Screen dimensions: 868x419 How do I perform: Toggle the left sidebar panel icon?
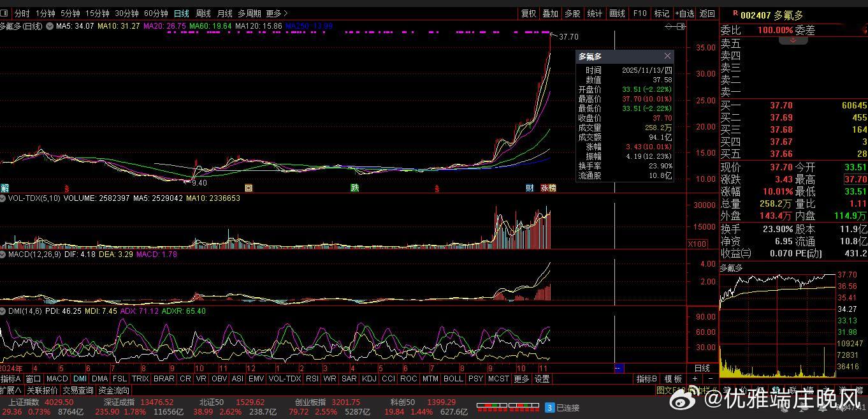click(x=4, y=13)
